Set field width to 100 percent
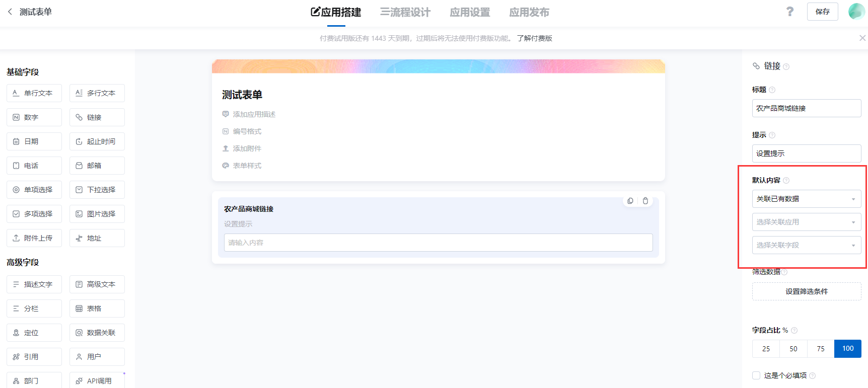 [x=848, y=349]
